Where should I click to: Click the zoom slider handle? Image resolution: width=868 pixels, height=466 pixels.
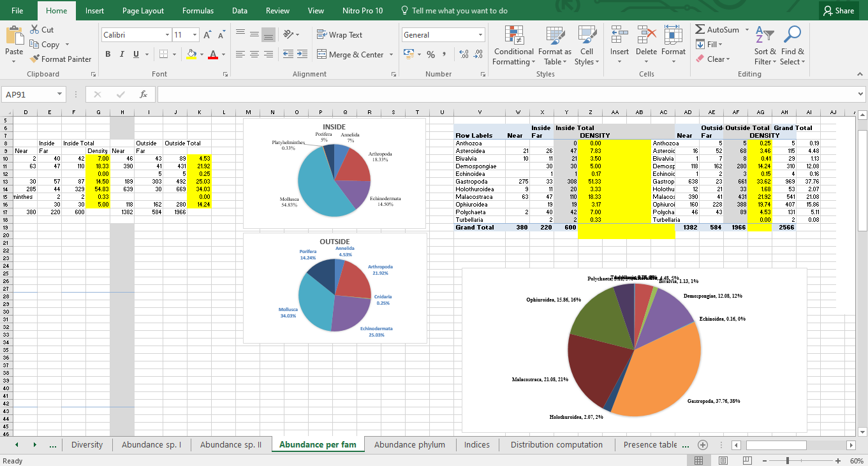click(788, 460)
